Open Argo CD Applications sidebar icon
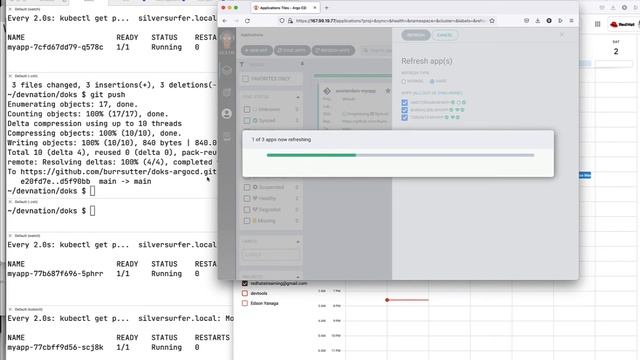640x360 pixels. [x=227, y=71]
